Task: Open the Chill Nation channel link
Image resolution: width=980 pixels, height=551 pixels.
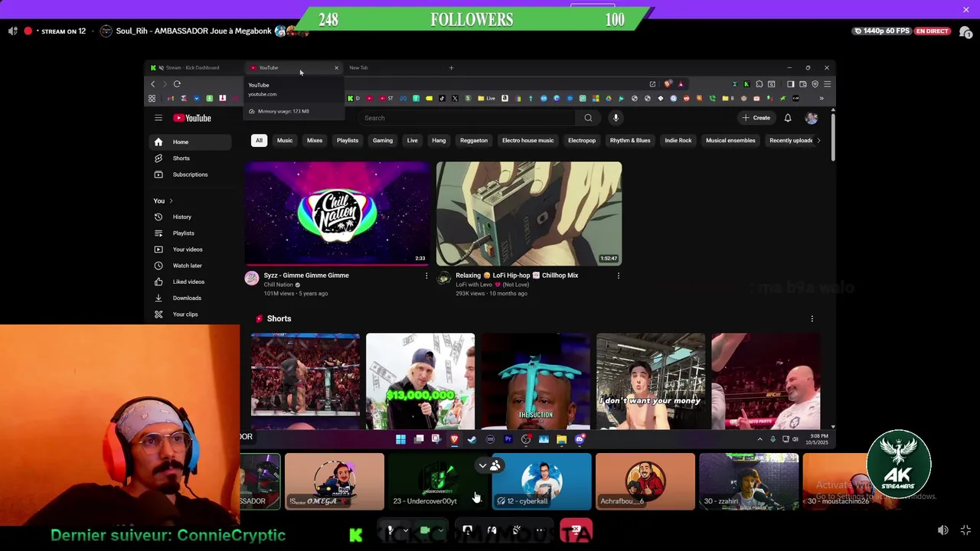Action: [x=279, y=285]
